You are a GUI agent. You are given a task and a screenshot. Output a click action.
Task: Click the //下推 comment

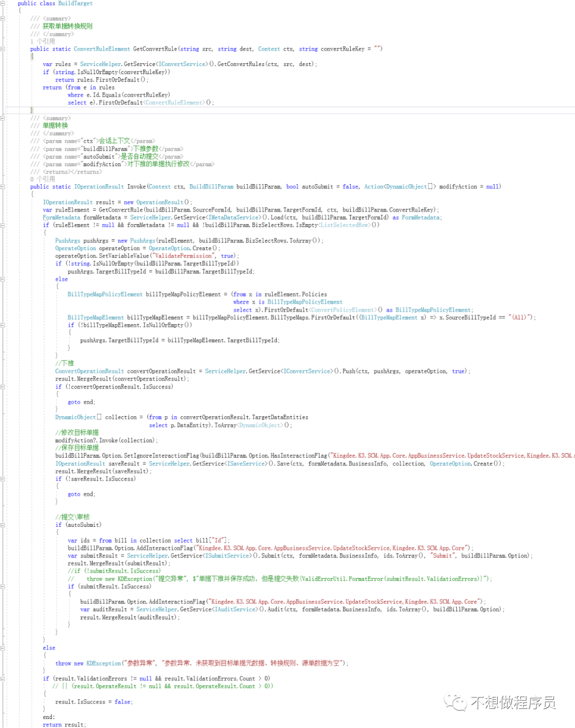coord(64,363)
